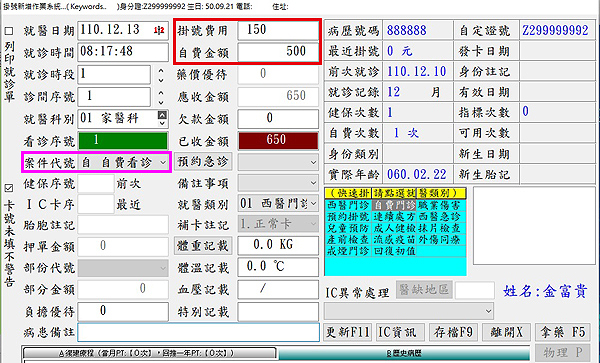Open 就醫類別 西醫門診 dropdown
The width and height of the screenshot is (600, 363).
[313, 203]
